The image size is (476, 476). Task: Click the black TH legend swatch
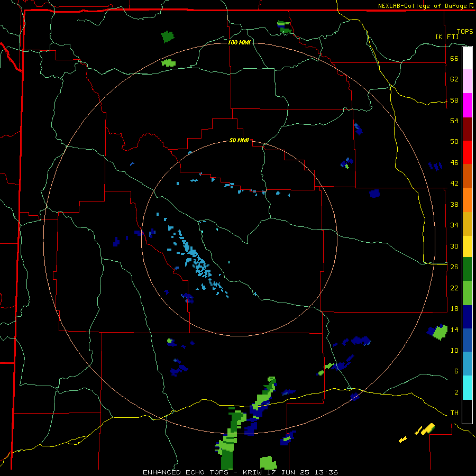click(467, 411)
